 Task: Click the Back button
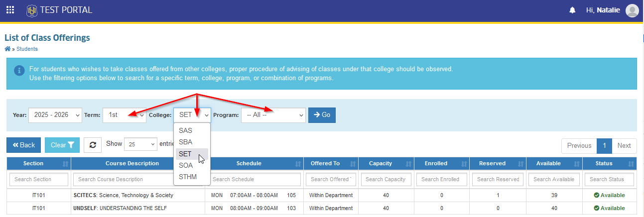pyautogui.click(x=24, y=145)
